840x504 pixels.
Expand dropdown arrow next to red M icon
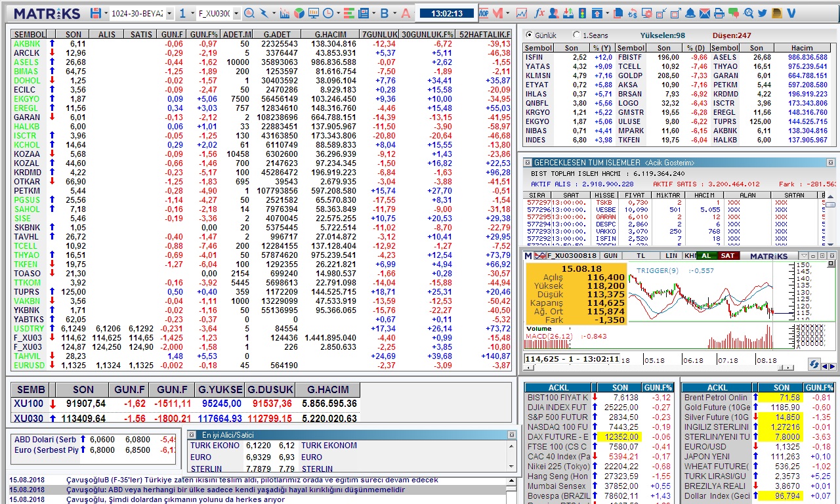509,13
